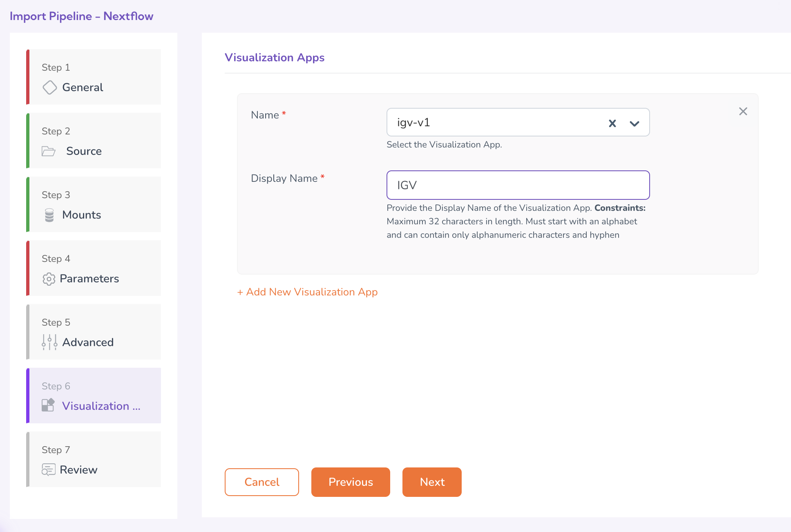The image size is (791, 532).
Task: Clear the igv-v1 selection with the X
Action: [x=612, y=123]
